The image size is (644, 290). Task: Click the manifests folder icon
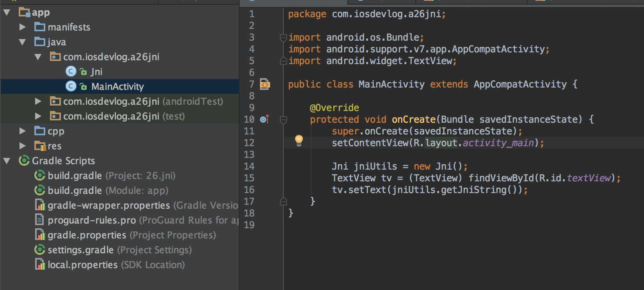40,27
